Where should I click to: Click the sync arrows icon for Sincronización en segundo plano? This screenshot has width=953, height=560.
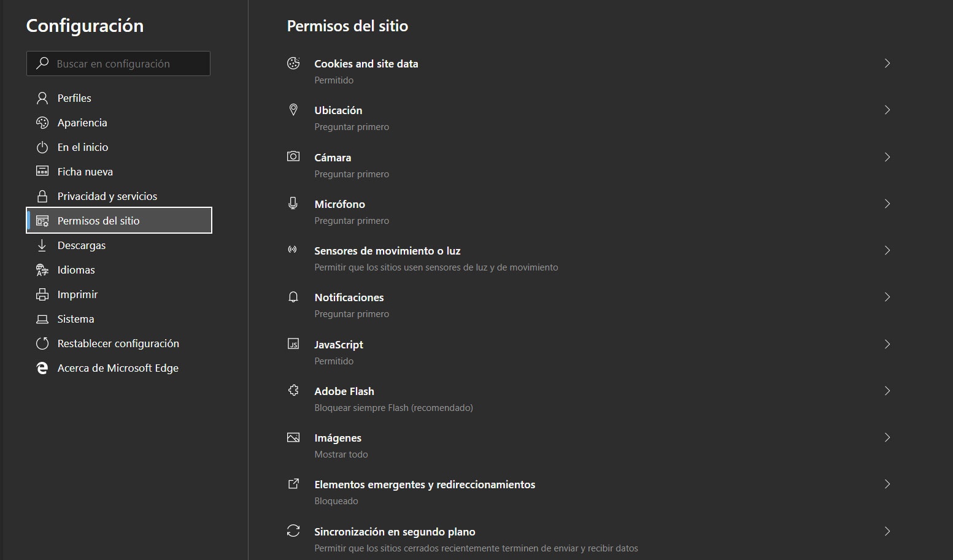[x=293, y=531]
